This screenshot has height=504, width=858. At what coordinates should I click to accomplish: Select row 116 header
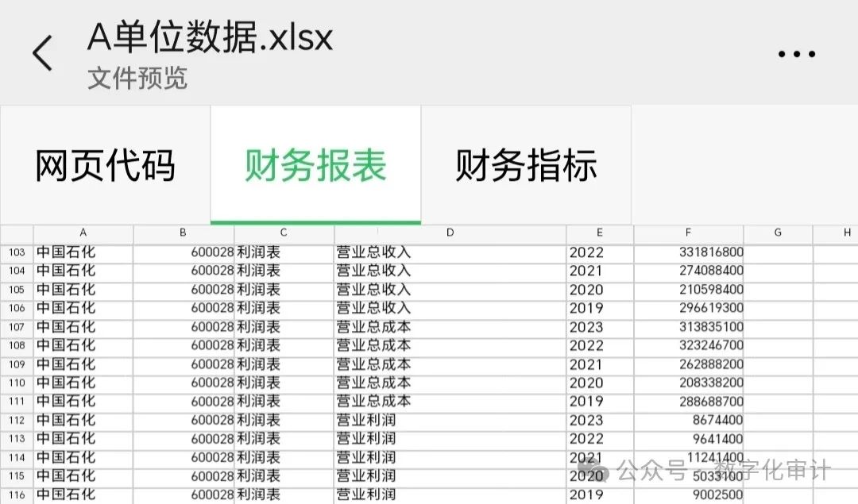(x=17, y=494)
